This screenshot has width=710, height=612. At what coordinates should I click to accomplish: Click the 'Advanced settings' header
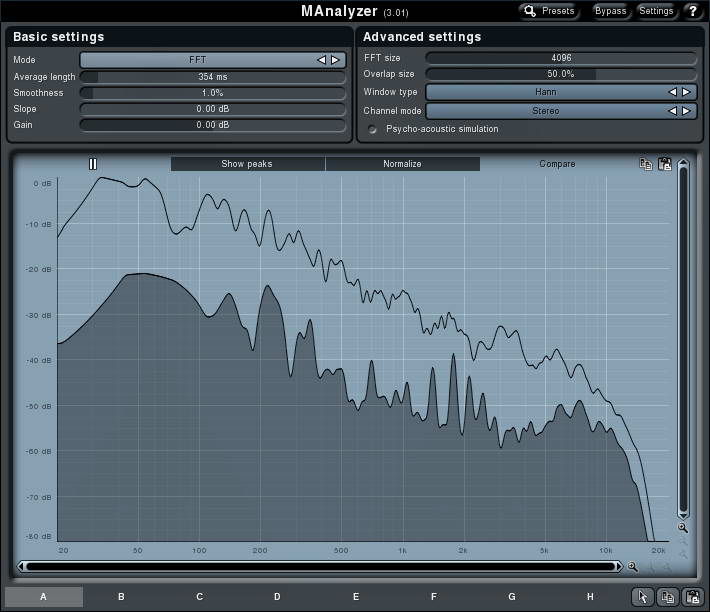pos(422,37)
